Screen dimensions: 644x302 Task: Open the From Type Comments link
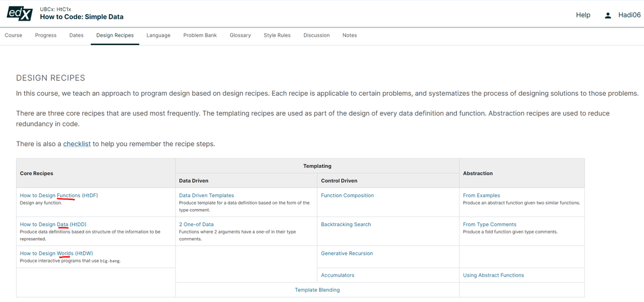489,225
